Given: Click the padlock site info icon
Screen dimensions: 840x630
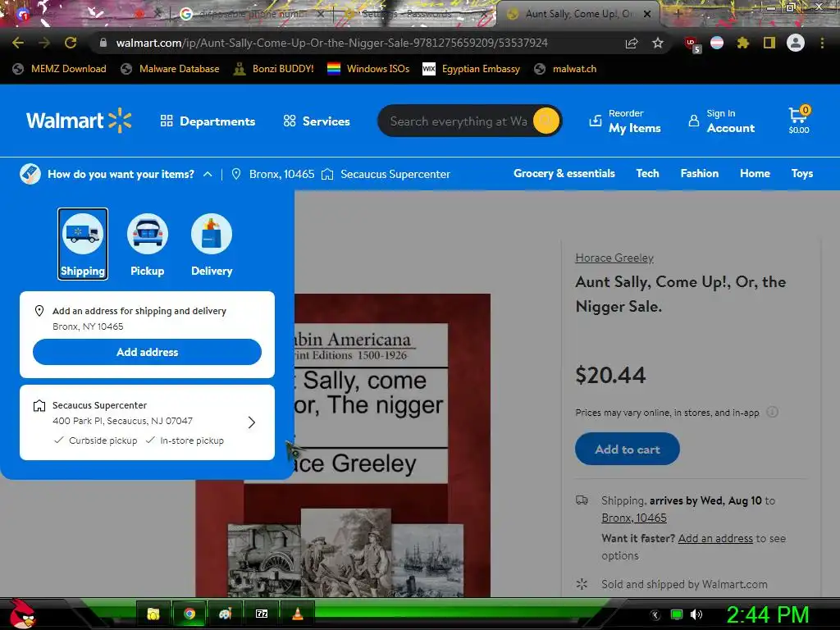Looking at the screenshot, I should 103,43.
